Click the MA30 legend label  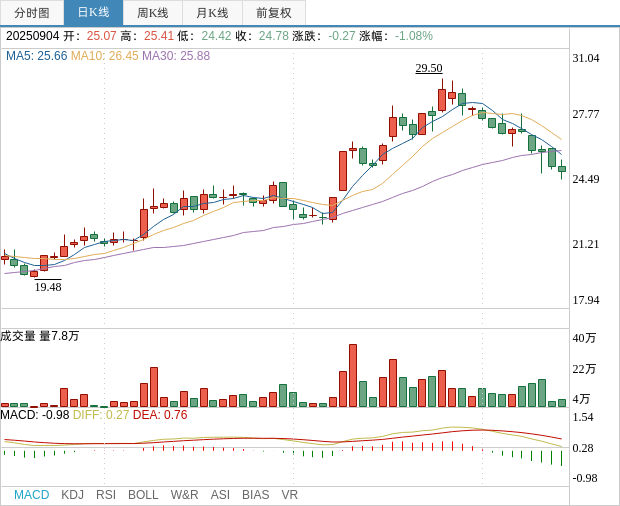tap(176, 56)
